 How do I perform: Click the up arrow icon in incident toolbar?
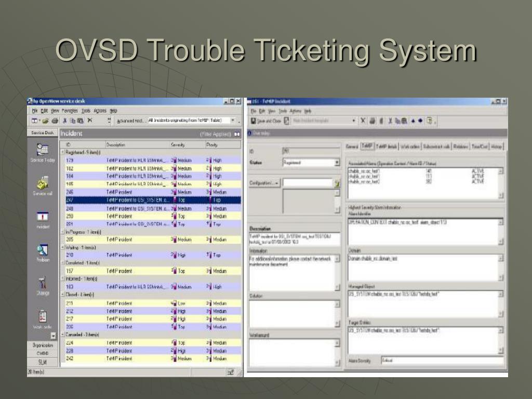click(413, 121)
